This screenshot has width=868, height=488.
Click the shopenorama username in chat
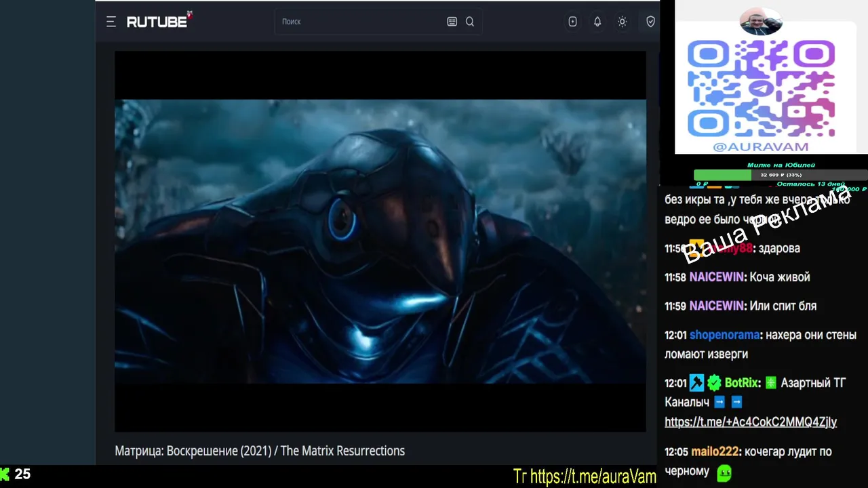(x=724, y=335)
